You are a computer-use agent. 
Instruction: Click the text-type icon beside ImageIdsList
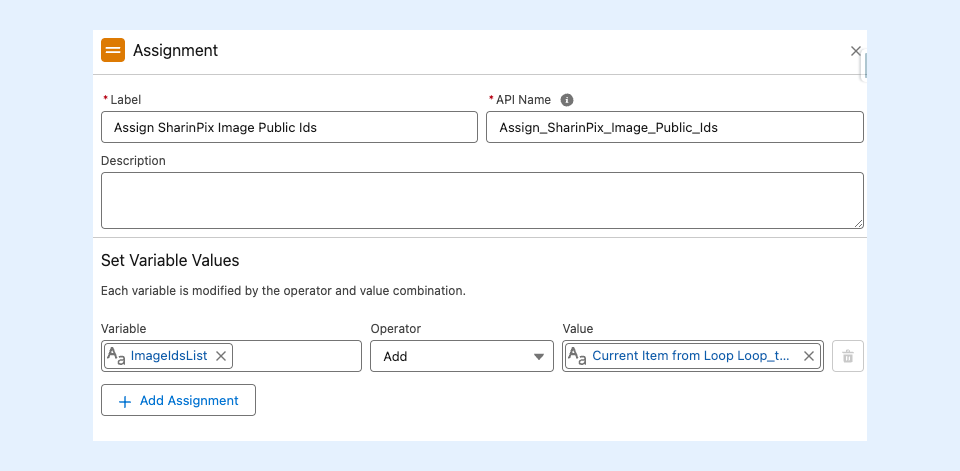116,356
